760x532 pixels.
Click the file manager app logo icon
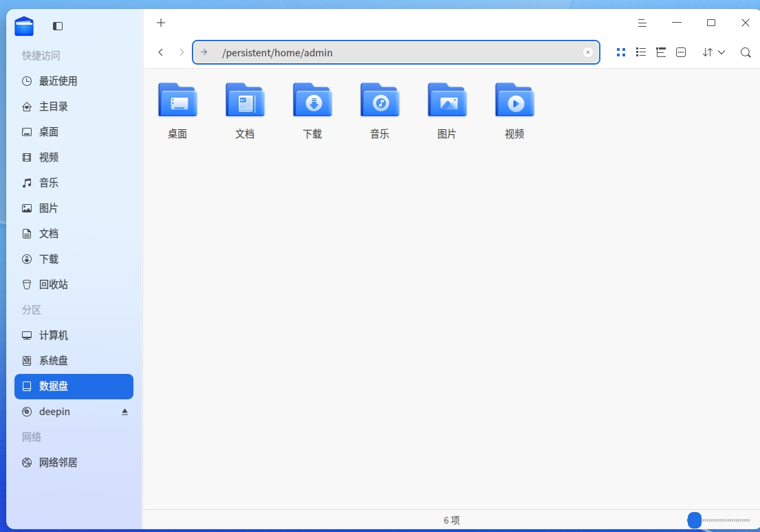24,26
